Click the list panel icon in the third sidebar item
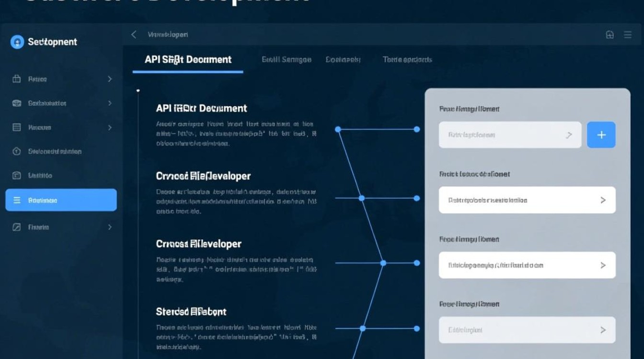Screen dimensions: 644x359 [17, 127]
